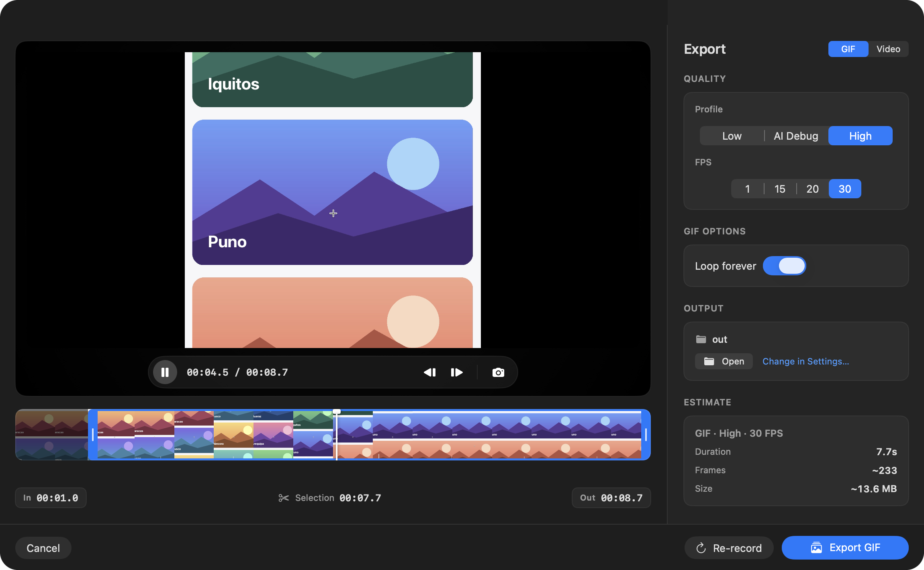
Task: Click the Puno card in the preview
Action: tap(332, 192)
